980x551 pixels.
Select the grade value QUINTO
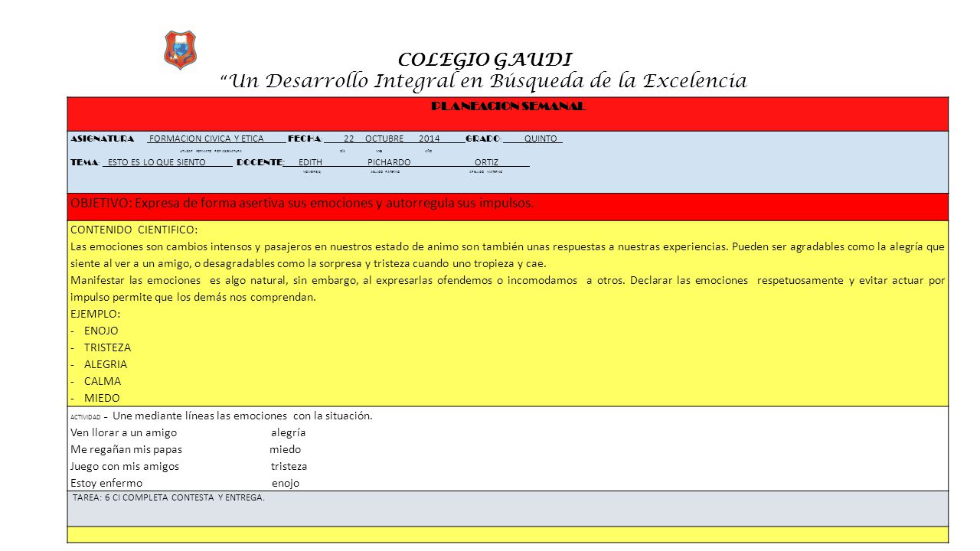(541, 139)
